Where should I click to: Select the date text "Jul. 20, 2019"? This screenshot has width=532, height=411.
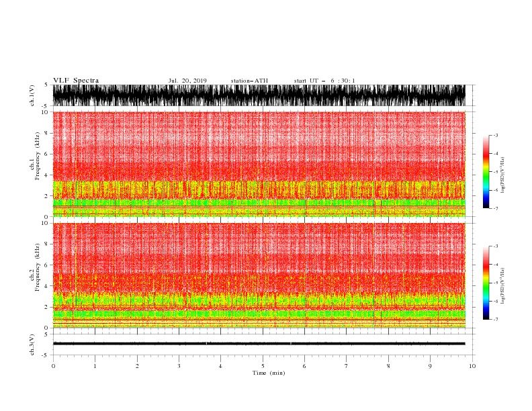(x=187, y=81)
